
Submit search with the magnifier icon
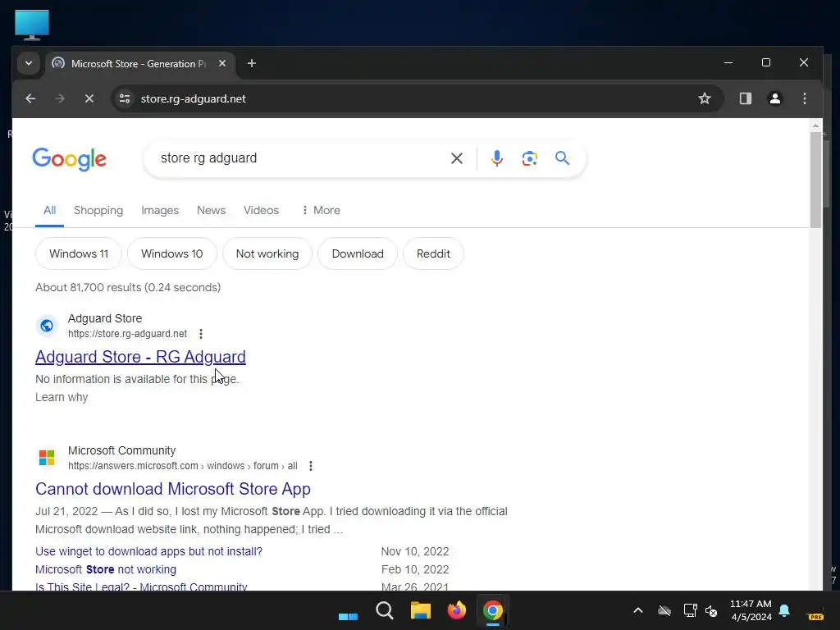coord(562,158)
